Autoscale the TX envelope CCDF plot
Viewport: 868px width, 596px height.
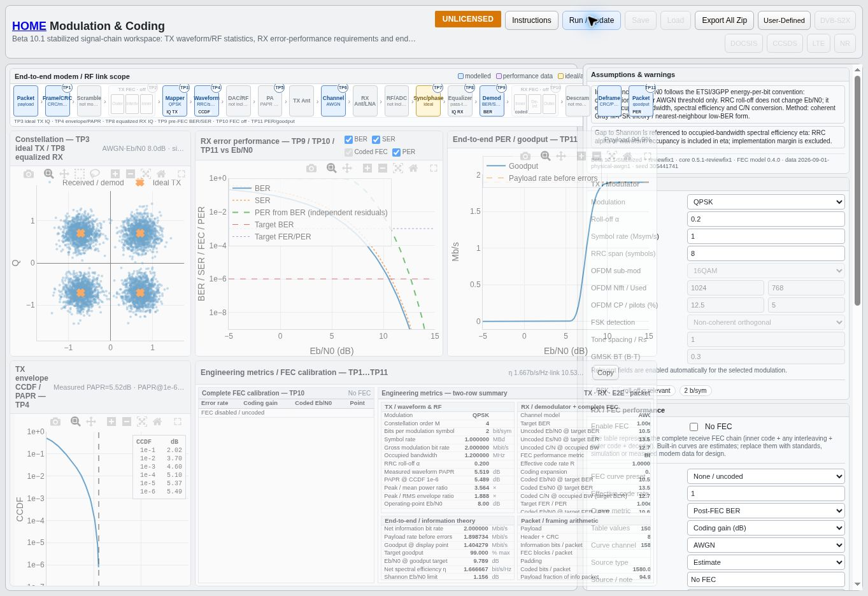pyautogui.click(x=142, y=422)
